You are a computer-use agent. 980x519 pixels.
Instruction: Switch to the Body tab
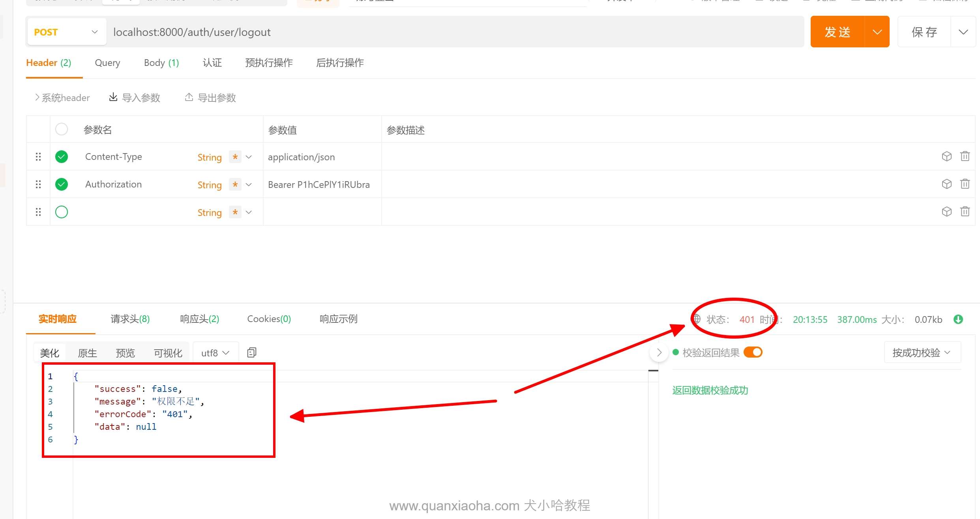(161, 63)
